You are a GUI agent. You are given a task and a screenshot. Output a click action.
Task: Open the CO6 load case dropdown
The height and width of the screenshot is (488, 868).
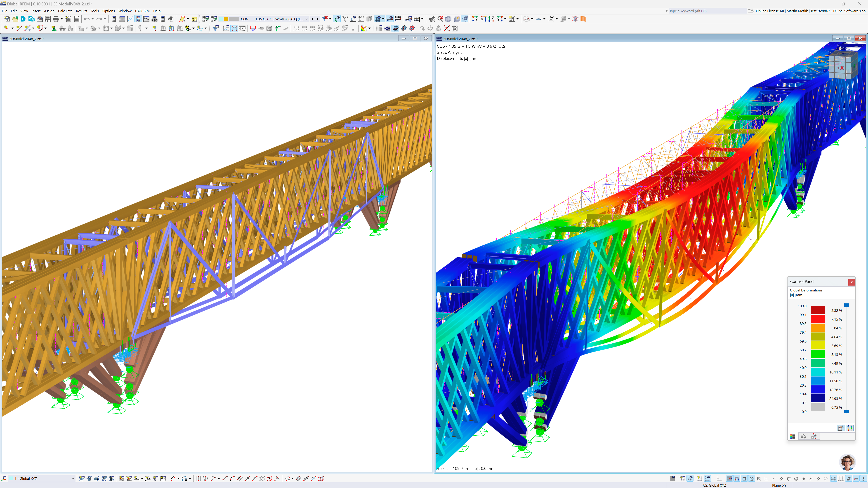[x=245, y=19]
